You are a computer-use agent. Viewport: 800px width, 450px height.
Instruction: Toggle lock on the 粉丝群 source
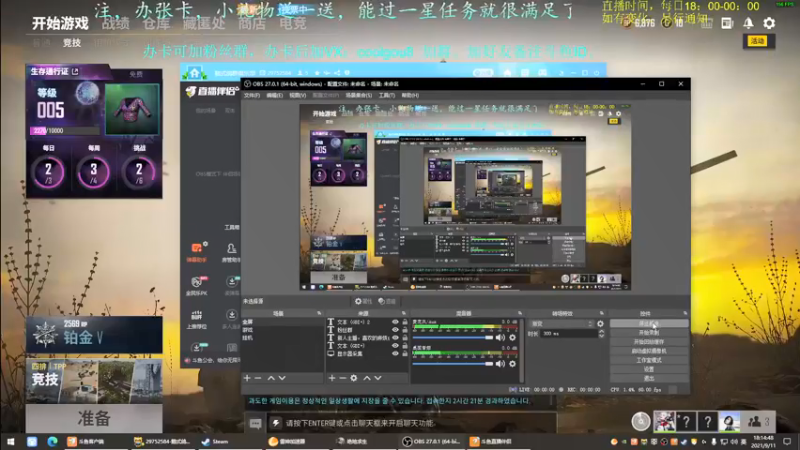click(x=405, y=330)
